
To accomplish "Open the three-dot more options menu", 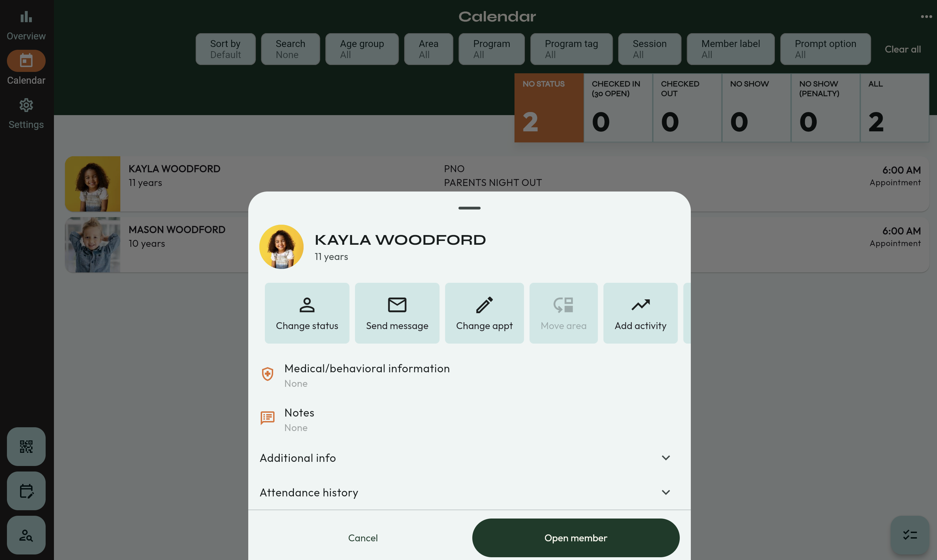I will pos(926,17).
